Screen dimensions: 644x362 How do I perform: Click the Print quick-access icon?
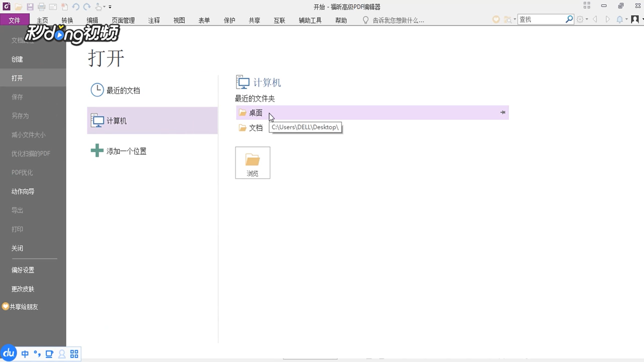[42, 7]
